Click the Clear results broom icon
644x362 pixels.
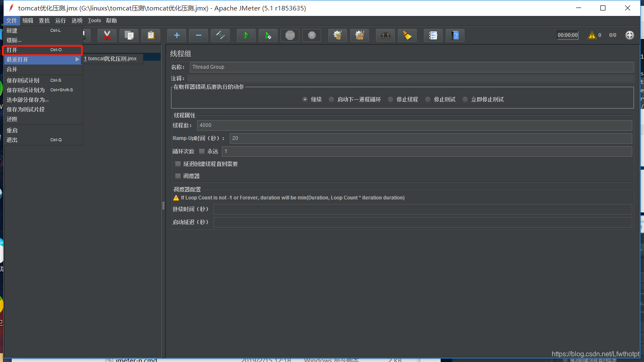(338, 36)
